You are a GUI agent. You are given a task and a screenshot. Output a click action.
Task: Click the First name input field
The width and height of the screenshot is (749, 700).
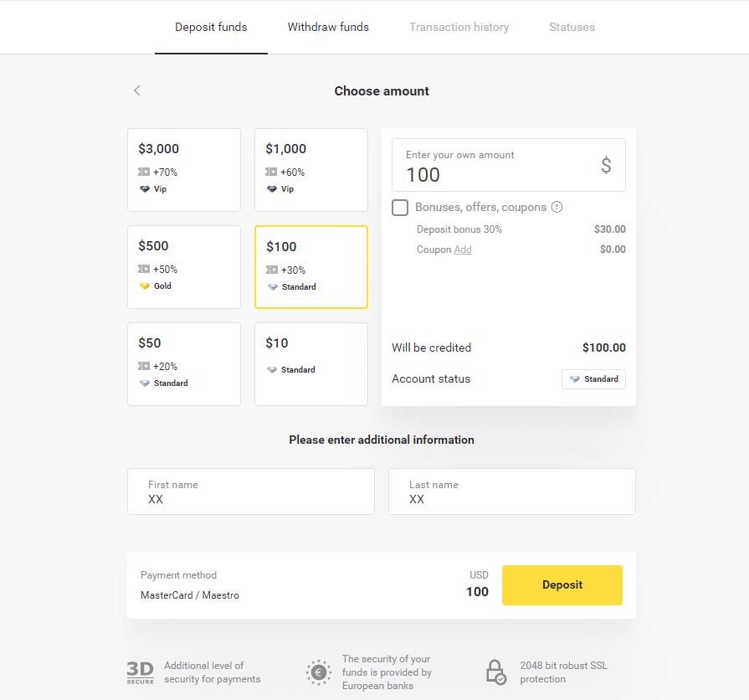pos(251,492)
